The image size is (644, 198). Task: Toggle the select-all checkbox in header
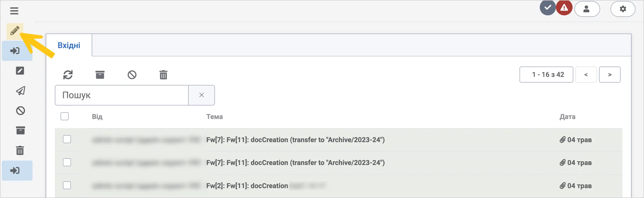65,116
